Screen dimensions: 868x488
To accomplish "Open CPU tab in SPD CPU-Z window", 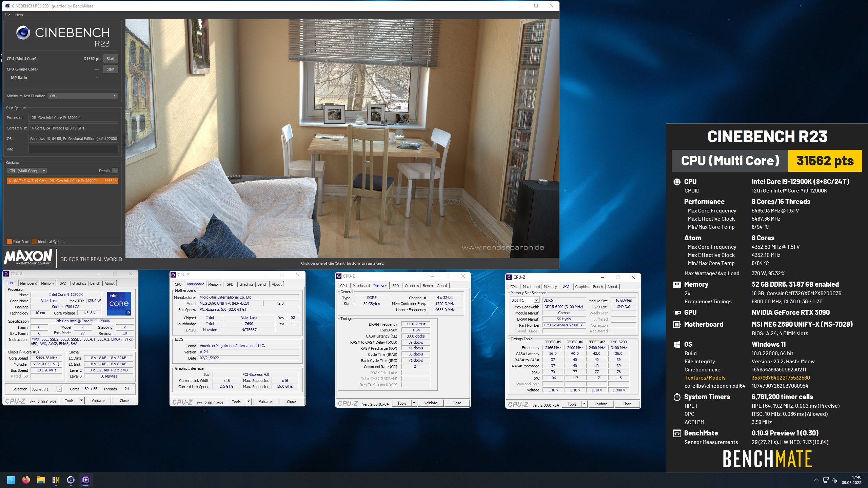I will 514,287.
